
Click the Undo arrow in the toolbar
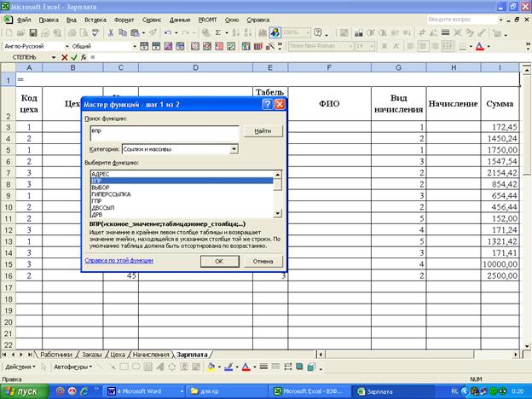168,32
